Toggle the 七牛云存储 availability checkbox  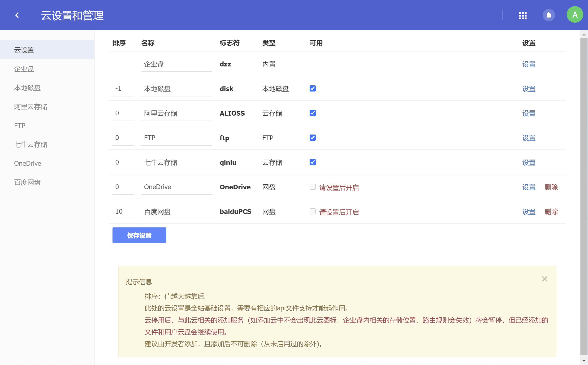click(313, 161)
